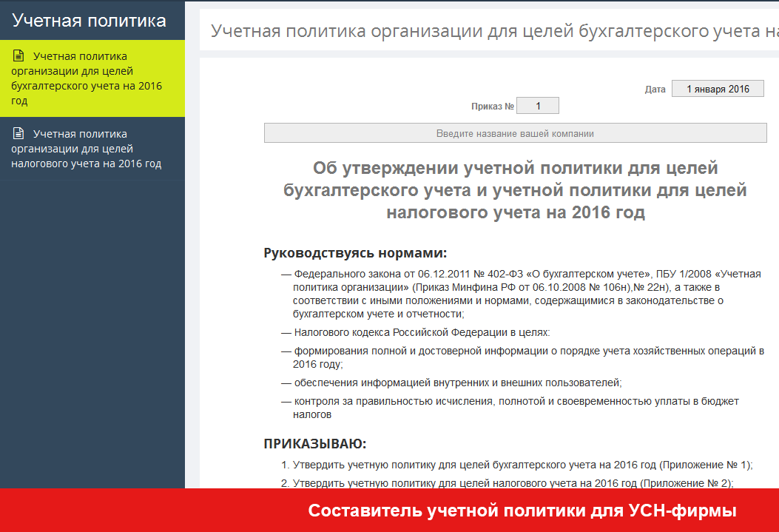Click the heading Об утверждении учетной политики
Screen dimensions: 779x532
click(x=515, y=189)
